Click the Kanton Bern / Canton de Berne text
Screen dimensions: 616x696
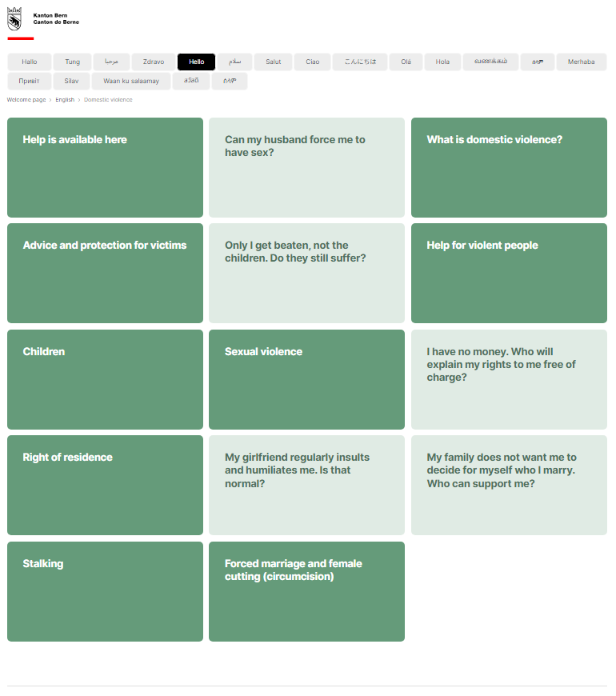[56, 18]
